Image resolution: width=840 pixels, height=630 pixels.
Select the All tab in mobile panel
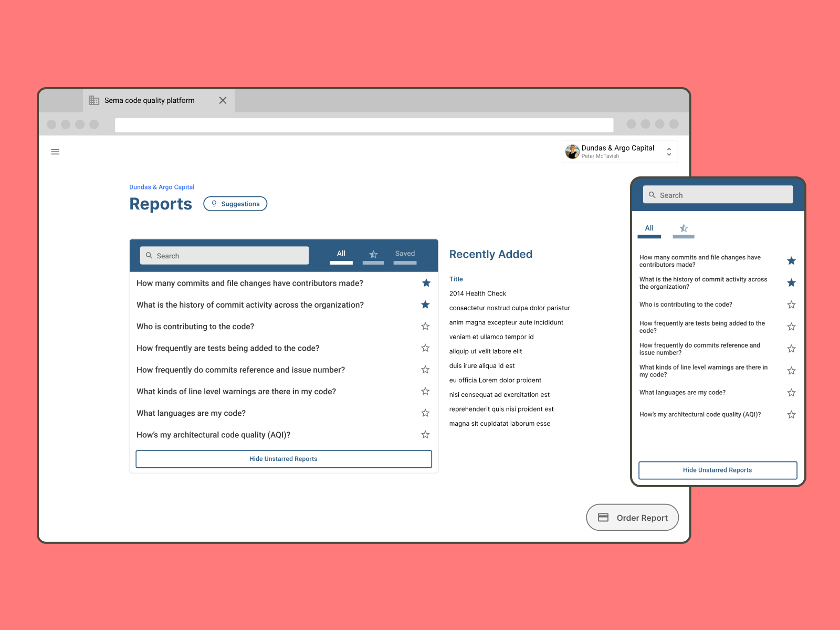tap(649, 230)
